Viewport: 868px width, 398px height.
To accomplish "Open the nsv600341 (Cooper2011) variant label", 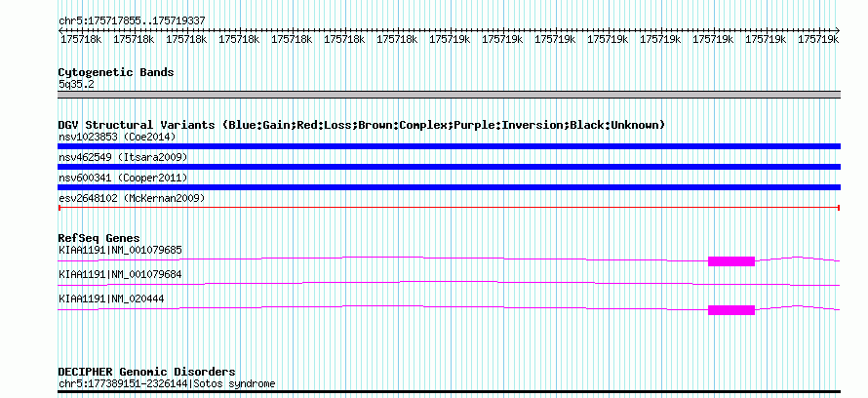I will pos(123,178).
